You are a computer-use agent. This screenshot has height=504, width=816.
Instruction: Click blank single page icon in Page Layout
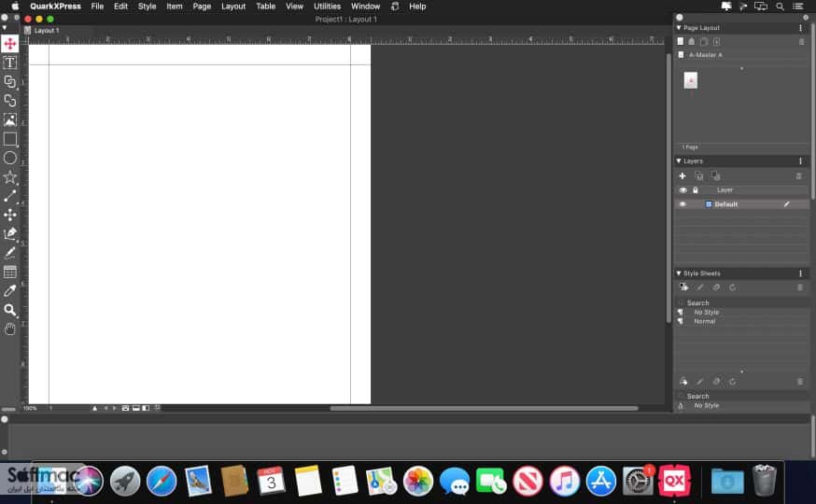[x=681, y=42]
